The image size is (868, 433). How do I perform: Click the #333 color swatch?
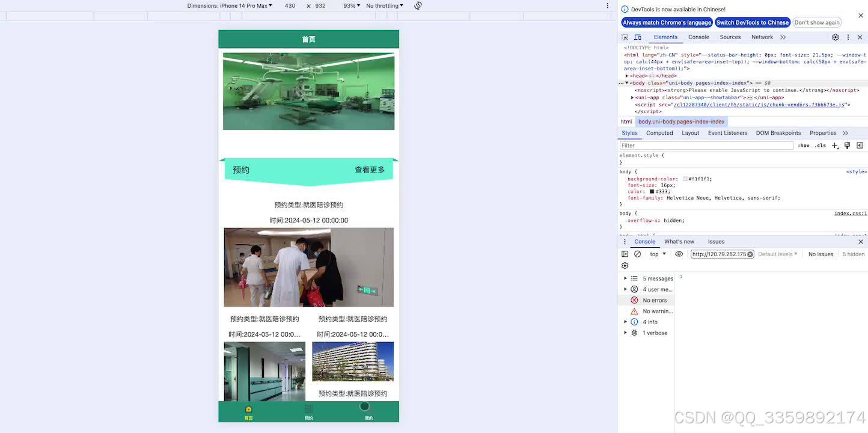(x=652, y=191)
